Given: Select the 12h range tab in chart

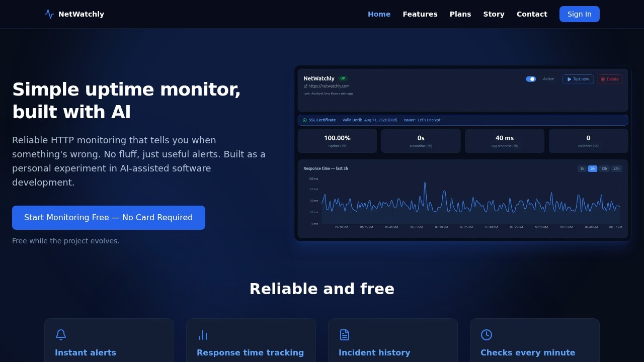Looking at the screenshot, I should point(604,169).
